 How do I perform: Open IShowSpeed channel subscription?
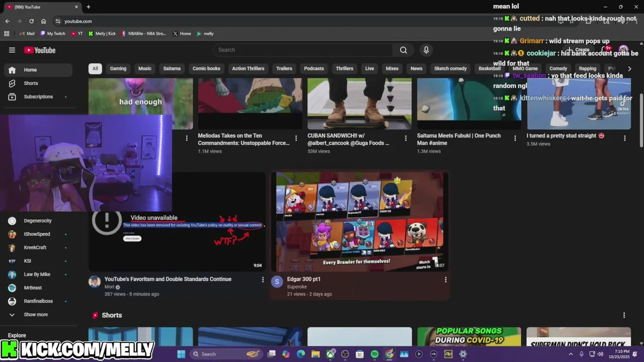click(38, 234)
